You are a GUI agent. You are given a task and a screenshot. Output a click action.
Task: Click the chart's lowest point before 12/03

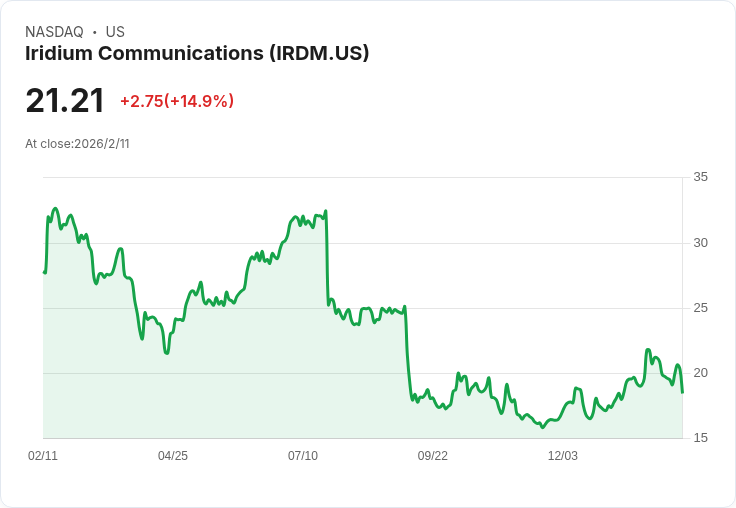pyautogui.click(x=543, y=427)
